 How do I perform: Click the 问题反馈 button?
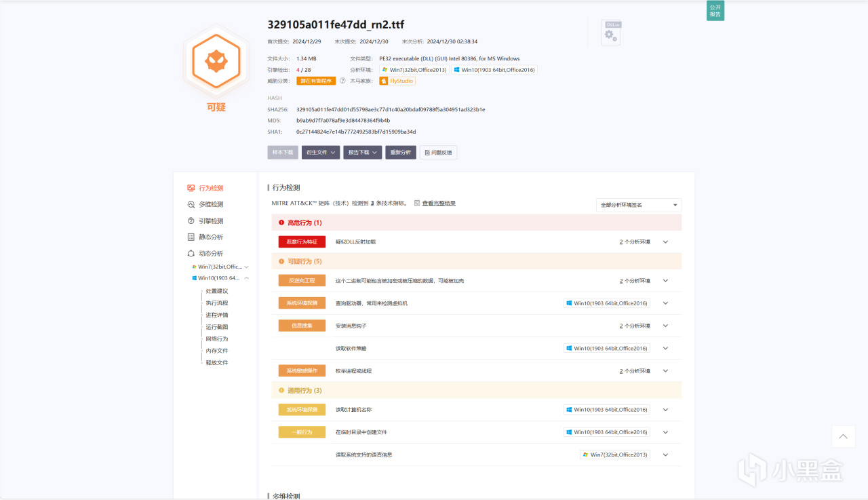(438, 153)
